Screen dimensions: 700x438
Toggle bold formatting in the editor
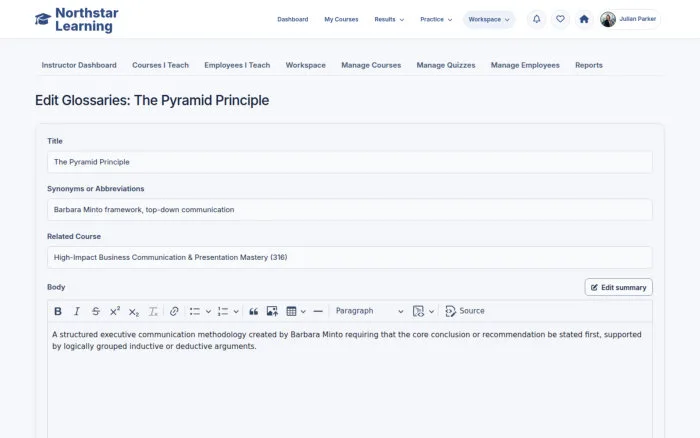(58, 311)
